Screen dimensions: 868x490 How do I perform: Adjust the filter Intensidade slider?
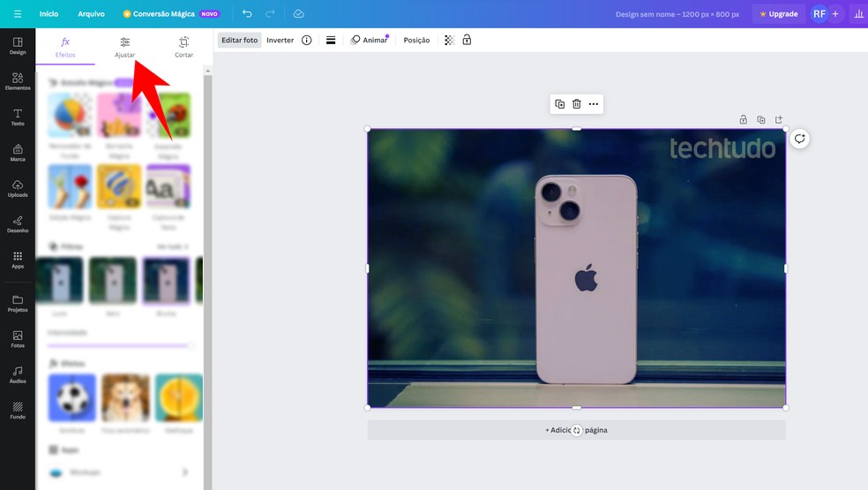click(x=119, y=345)
